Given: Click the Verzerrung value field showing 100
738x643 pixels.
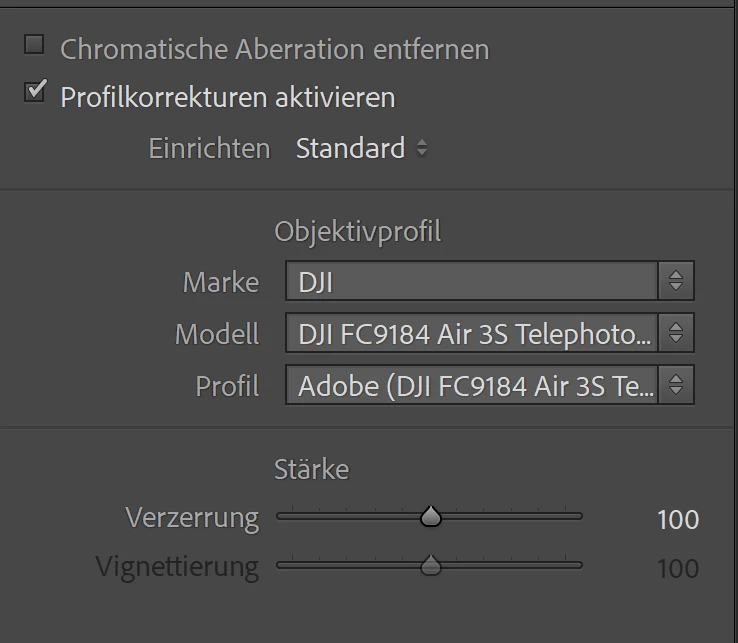Looking at the screenshot, I should [x=677, y=520].
